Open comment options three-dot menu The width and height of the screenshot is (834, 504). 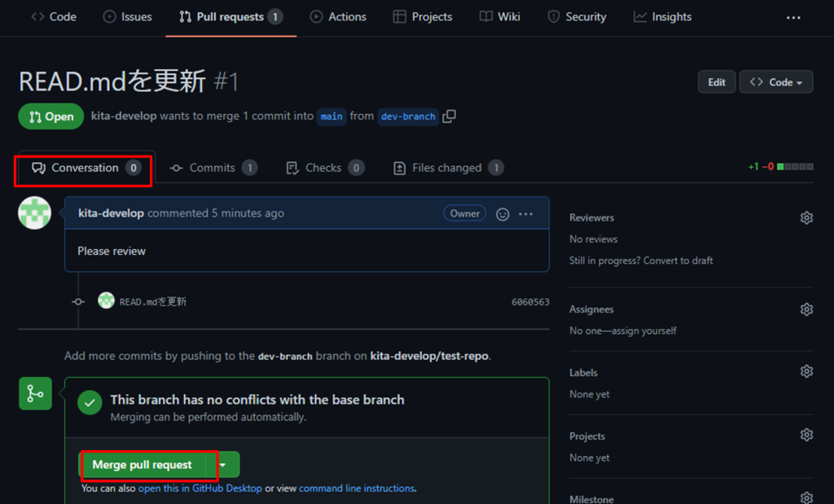(525, 214)
